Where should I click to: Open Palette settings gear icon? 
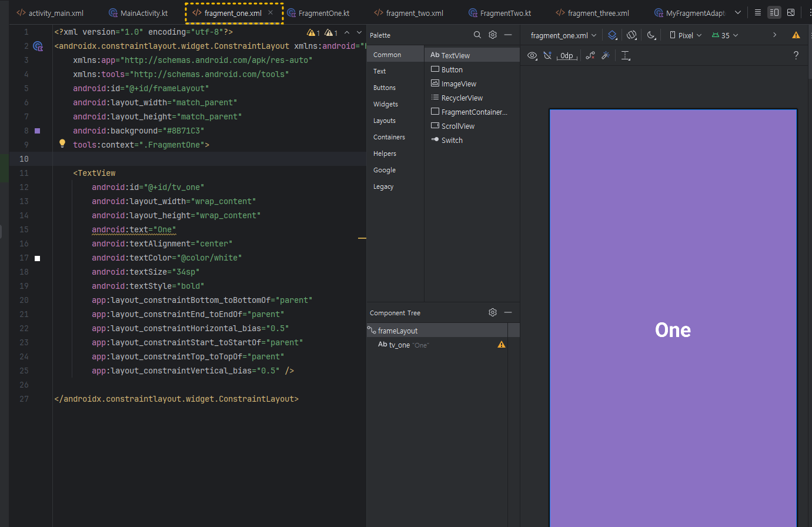493,35
